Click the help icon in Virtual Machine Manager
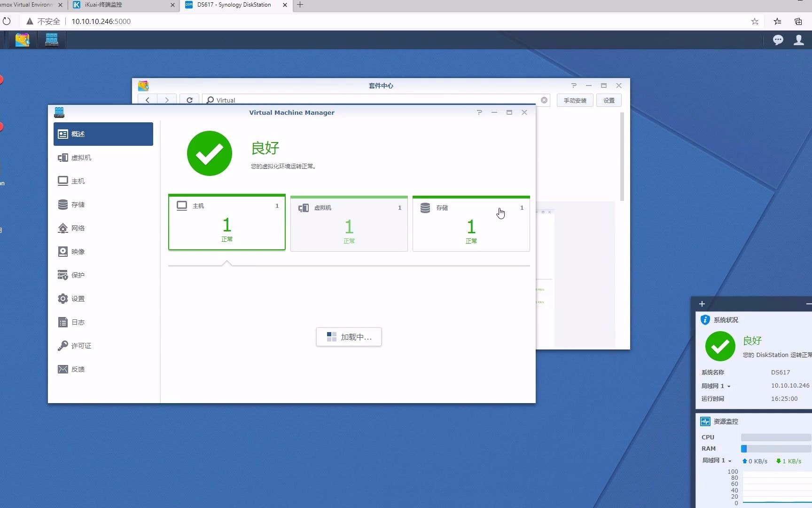Viewport: 812px width, 508px height. pyautogui.click(x=479, y=112)
